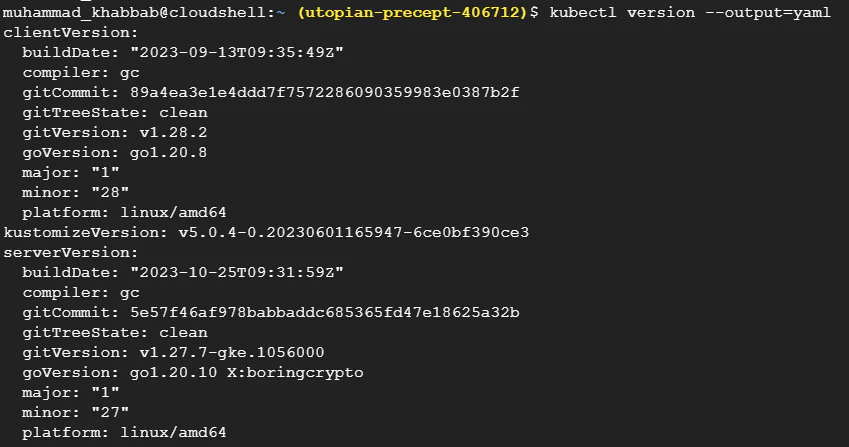Click the minor "28" value
This screenshot has height=447, width=849.
(x=100, y=192)
